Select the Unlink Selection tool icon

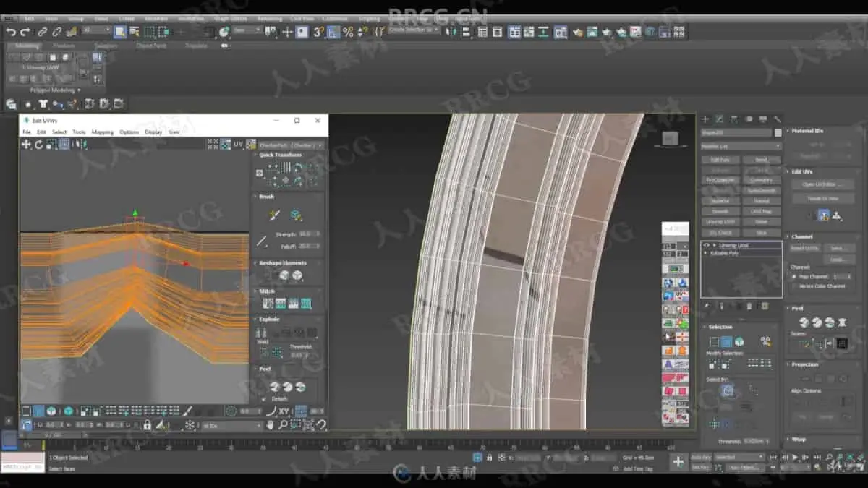tap(57, 32)
